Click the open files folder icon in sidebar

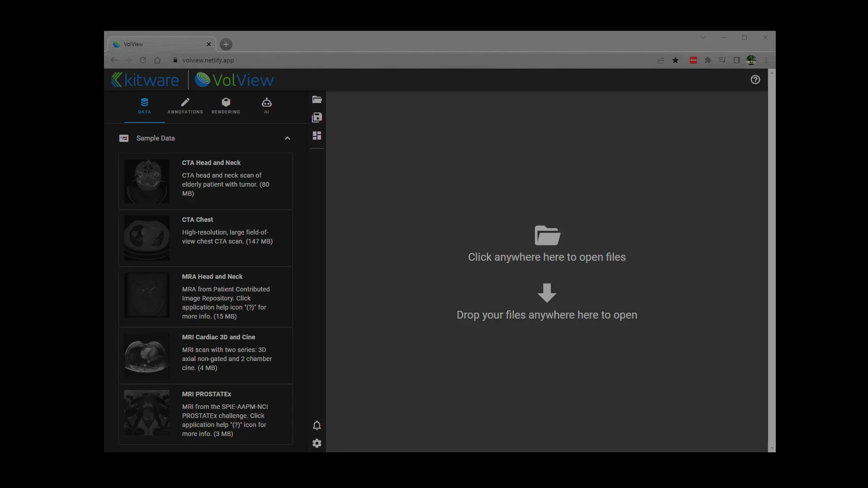coord(317,100)
